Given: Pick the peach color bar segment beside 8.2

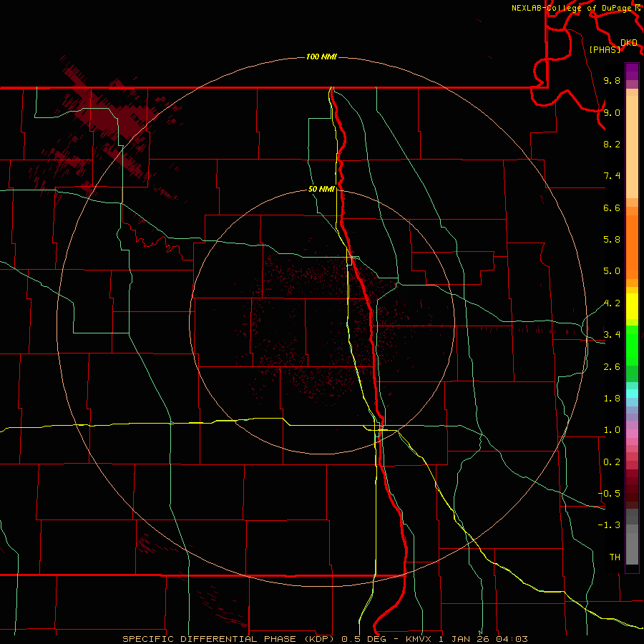Looking at the screenshot, I should [x=632, y=147].
